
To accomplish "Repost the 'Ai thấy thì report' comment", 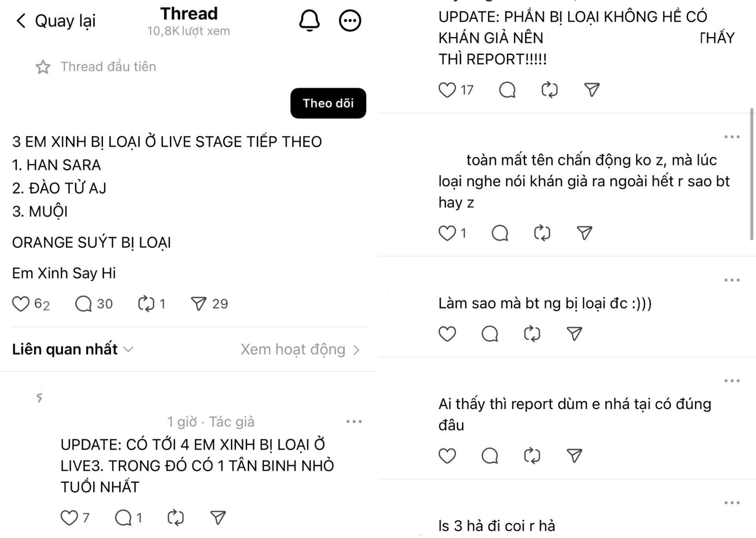I will pos(532,456).
